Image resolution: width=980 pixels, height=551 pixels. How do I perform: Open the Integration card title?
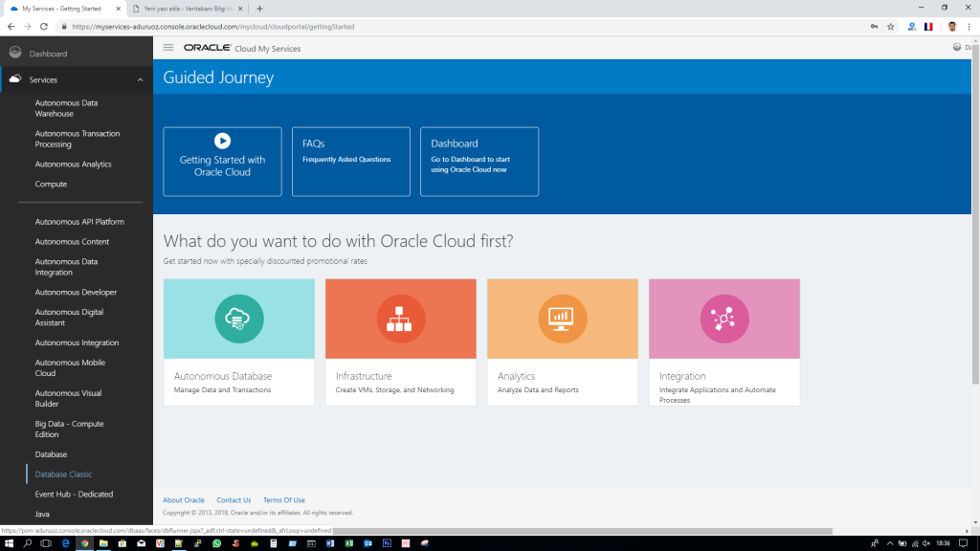click(682, 376)
